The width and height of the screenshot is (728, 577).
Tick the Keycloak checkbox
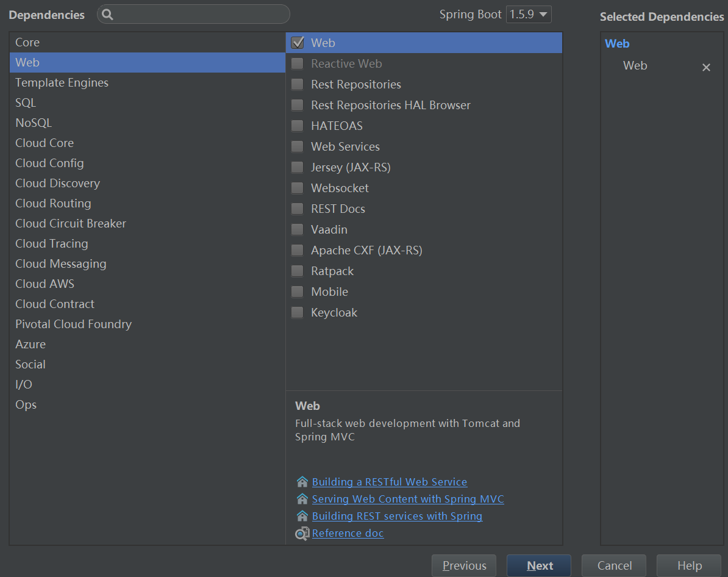298,312
